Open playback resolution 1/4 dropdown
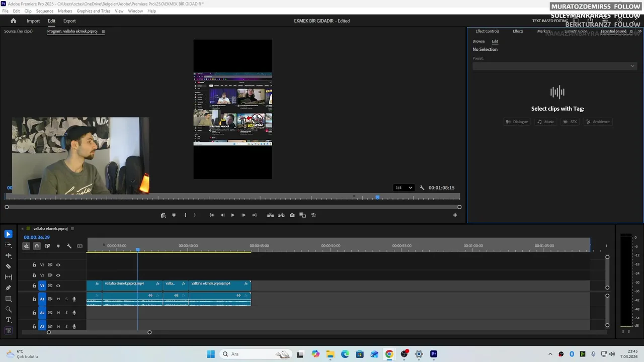Image resolution: width=644 pixels, height=362 pixels. (x=404, y=188)
